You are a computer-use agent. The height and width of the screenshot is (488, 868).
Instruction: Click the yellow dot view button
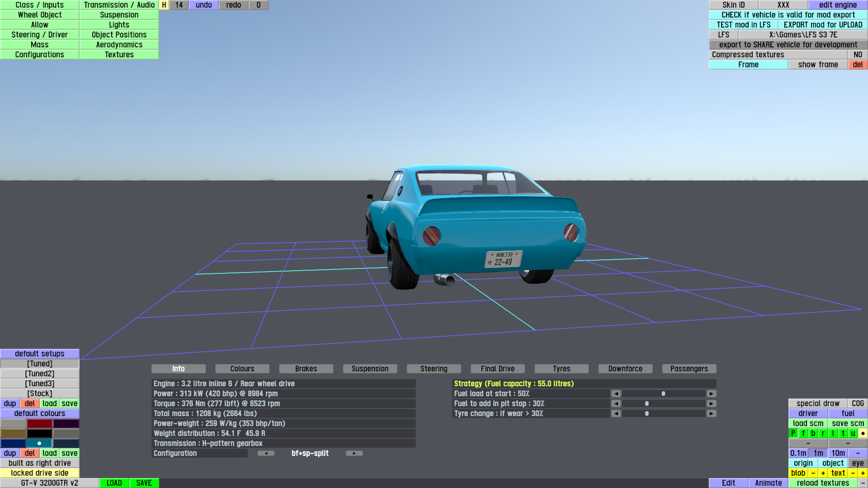pos(863,433)
